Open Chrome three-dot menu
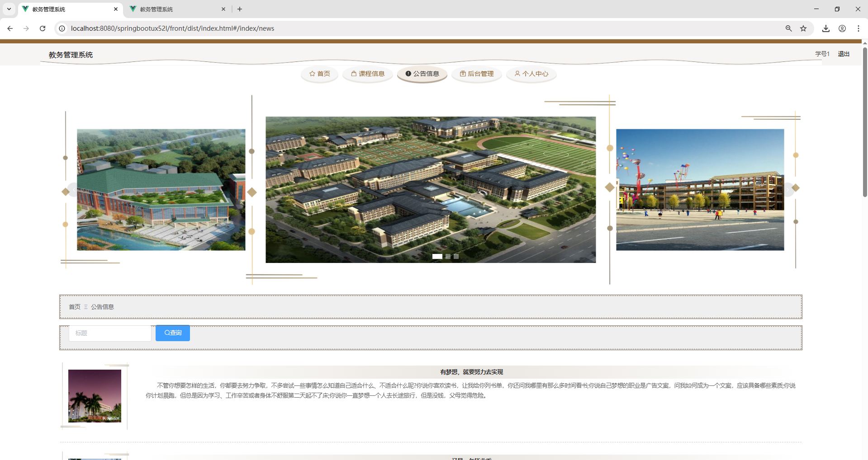 [859, 28]
